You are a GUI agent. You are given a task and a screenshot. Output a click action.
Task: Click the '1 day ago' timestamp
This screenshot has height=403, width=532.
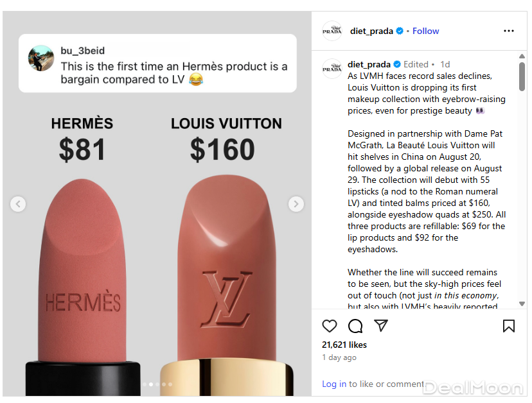(339, 357)
